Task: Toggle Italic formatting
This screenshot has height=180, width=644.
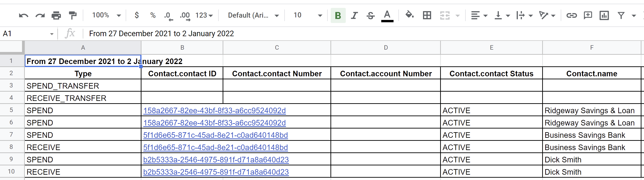Action: (x=354, y=16)
